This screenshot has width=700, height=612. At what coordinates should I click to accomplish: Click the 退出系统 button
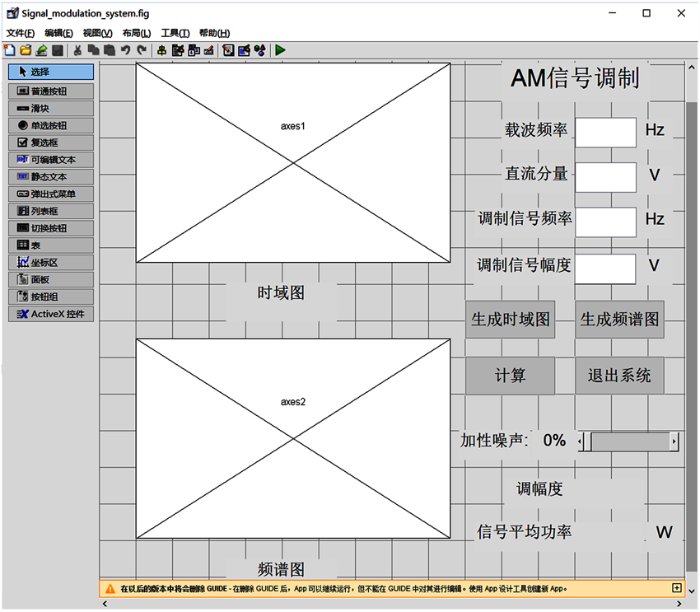click(619, 376)
